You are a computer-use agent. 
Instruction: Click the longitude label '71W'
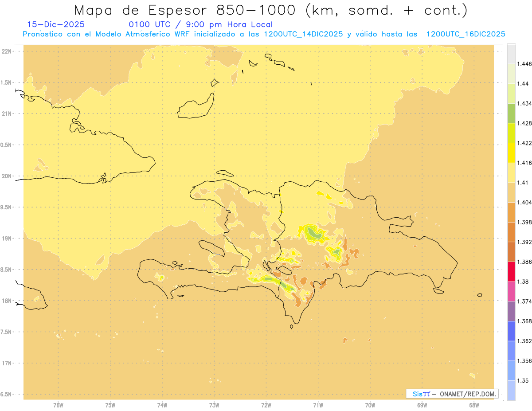pyautogui.click(x=318, y=405)
